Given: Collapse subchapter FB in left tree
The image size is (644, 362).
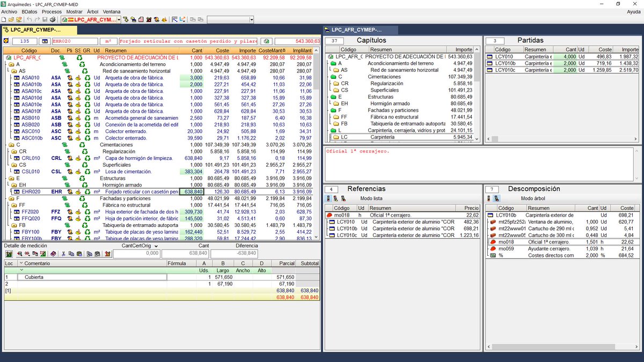Looking at the screenshot, I should [14, 225].
